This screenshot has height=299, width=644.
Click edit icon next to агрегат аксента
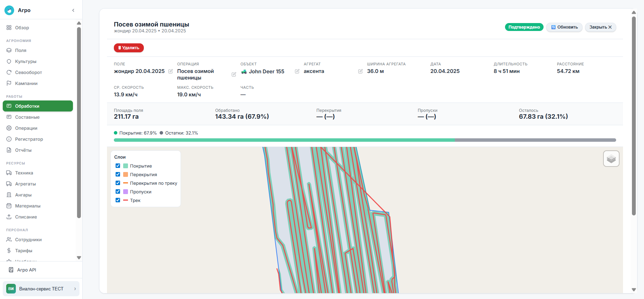point(361,71)
